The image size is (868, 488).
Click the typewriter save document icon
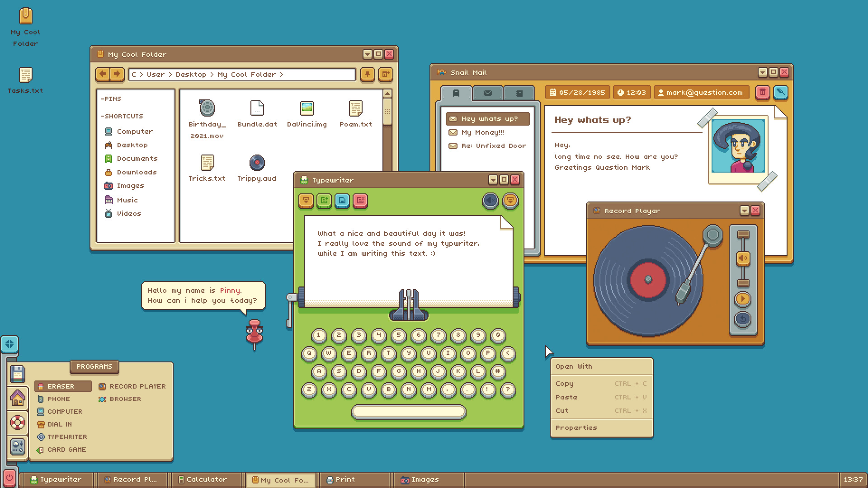(x=342, y=201)
